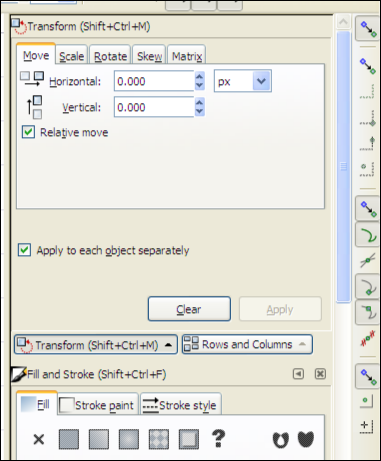Switch to the Rotate tab

110,56
